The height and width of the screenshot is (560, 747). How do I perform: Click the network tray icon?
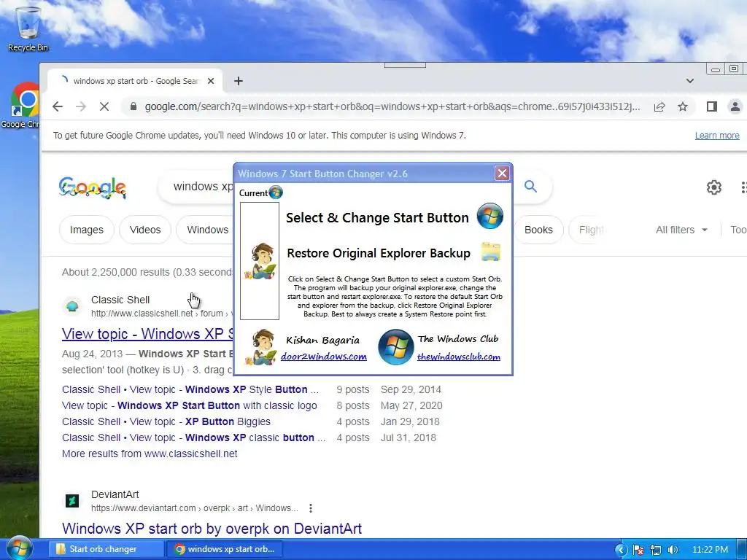(x=656, y=550)
